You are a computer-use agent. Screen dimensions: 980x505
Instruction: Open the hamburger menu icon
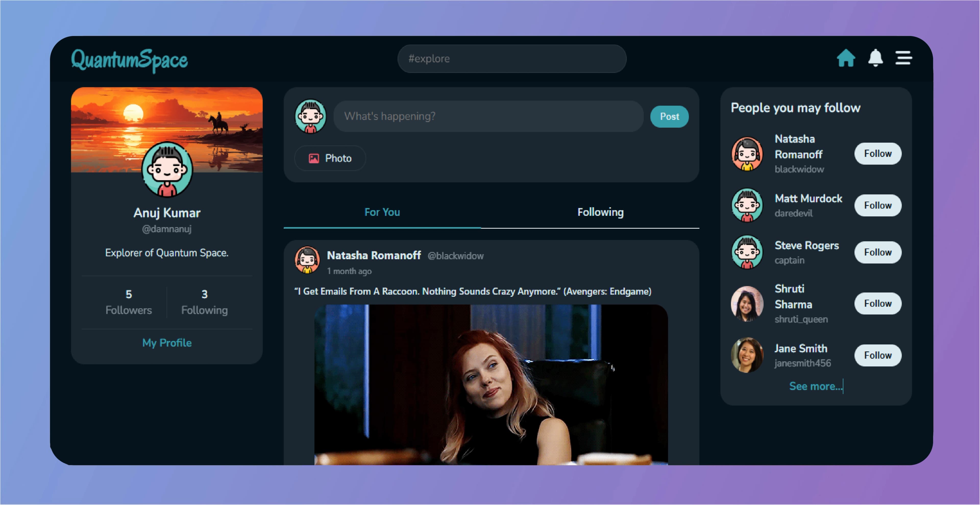coord(903,58)
